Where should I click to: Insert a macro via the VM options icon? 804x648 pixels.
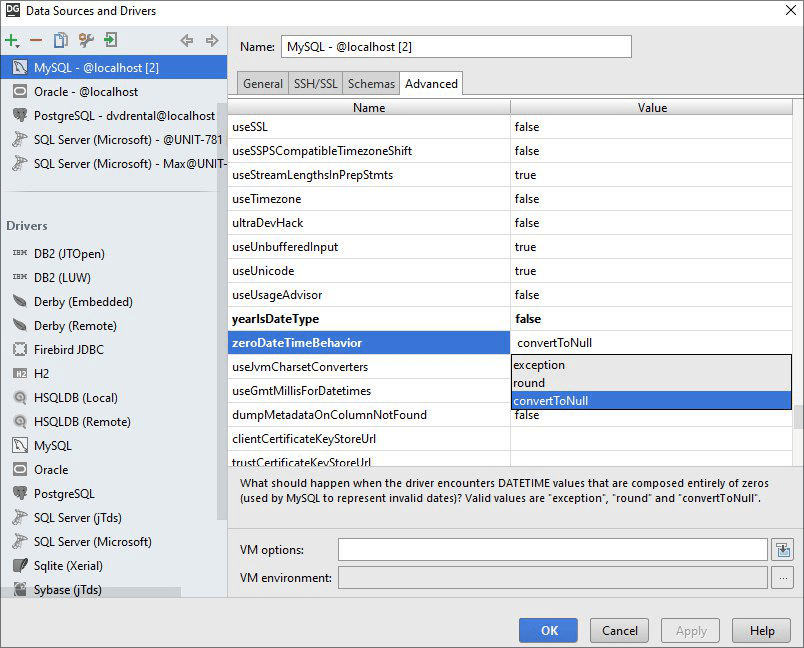(783, 548)
